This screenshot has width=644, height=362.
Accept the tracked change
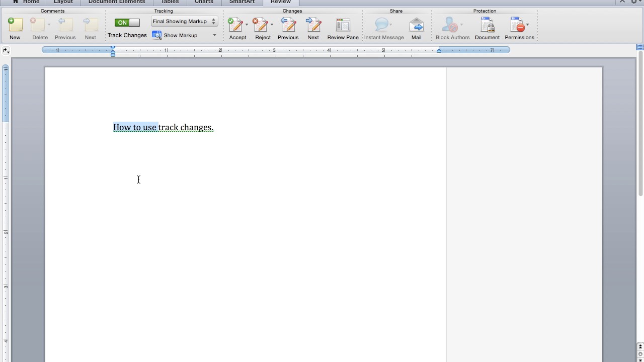[235, 25]
